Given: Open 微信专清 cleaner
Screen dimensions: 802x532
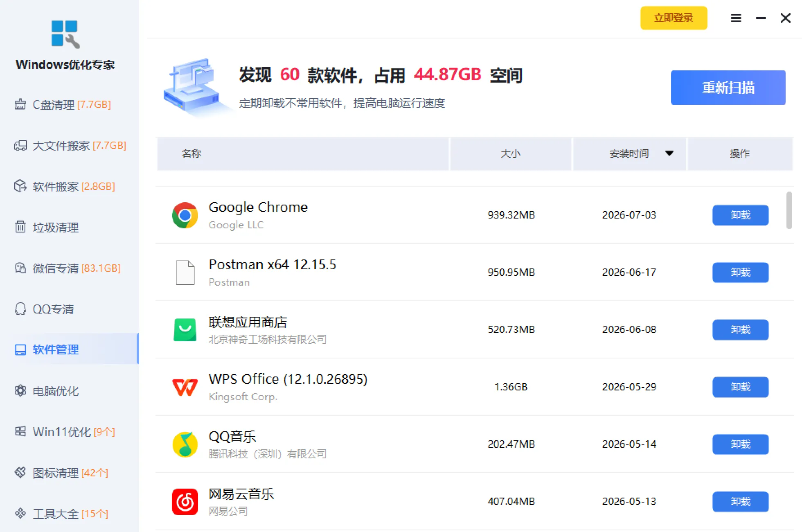Looking at the screenshot, I should (x=70, y=268).
